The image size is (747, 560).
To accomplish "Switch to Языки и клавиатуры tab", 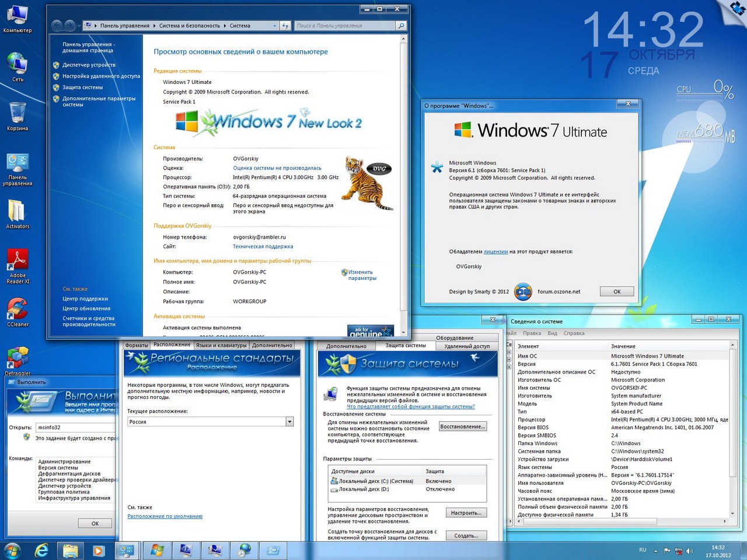I will coord(221,345).
